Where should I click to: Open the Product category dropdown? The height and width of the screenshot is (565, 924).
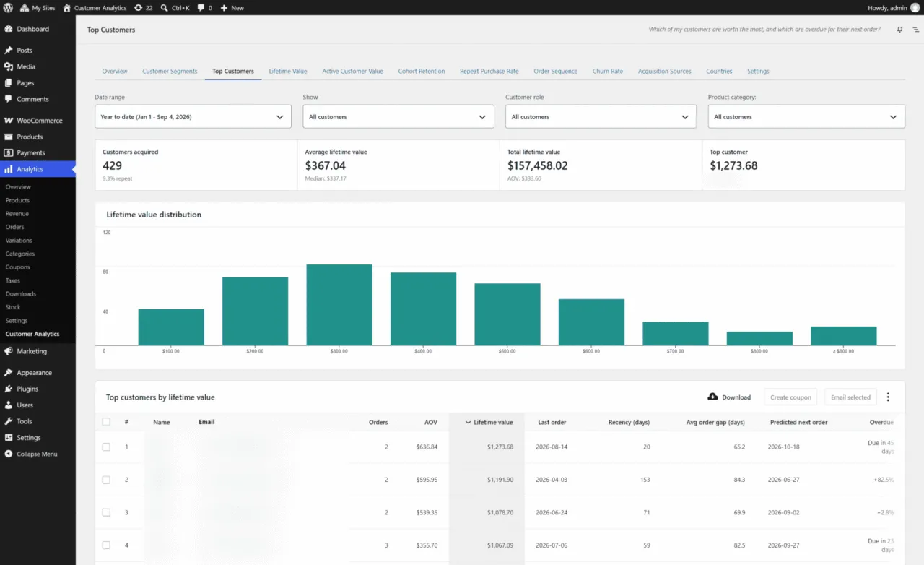coord(806,116)
